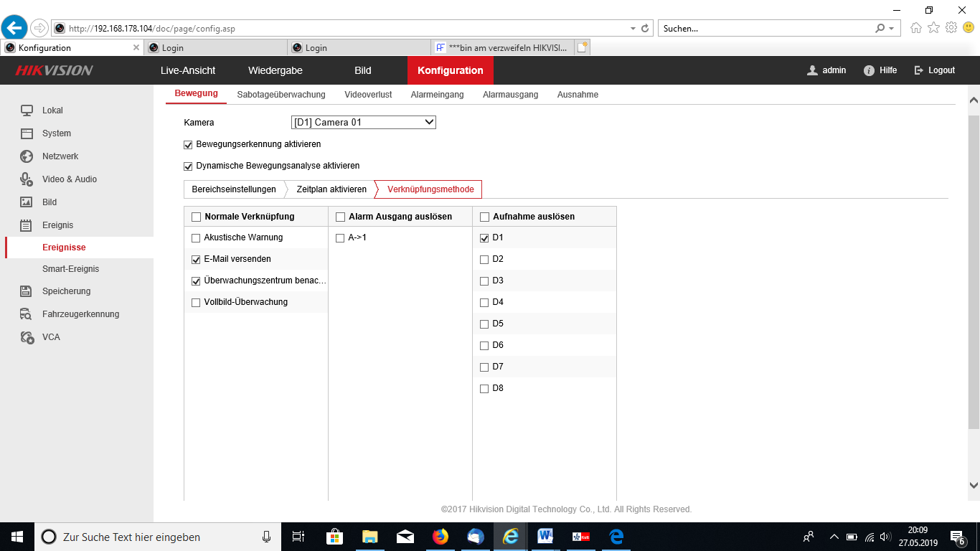This screenshot has height=551, width=980.
Task: Expand the browser search provider dropdown arrow
Action: [892, 29]
